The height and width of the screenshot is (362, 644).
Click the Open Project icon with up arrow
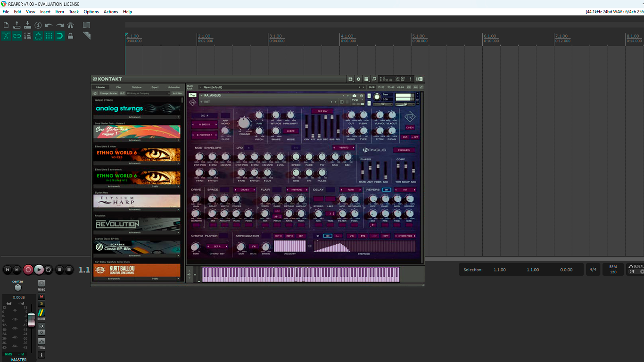(x=17, y=25)
